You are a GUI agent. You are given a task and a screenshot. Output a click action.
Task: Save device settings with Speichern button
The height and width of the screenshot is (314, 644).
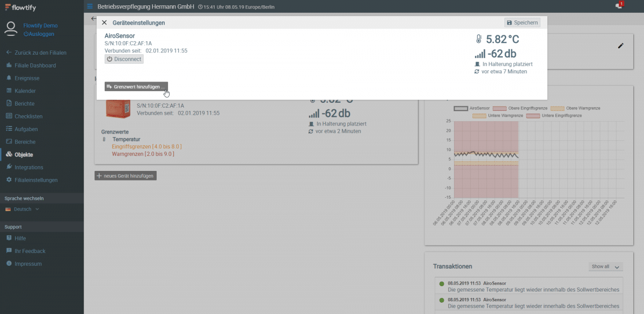(x=522, y=23)
